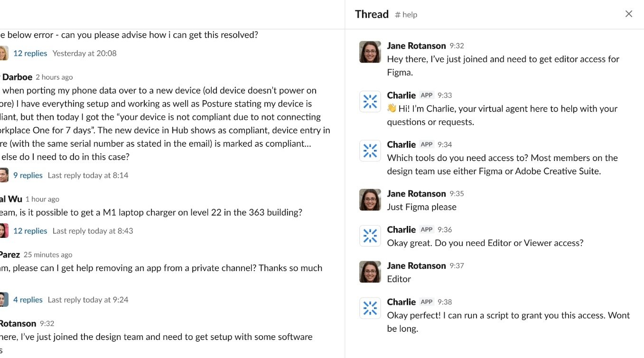Open the #help channel from thread header
This screenshot has height=358, width=644.
click(406, 15)
